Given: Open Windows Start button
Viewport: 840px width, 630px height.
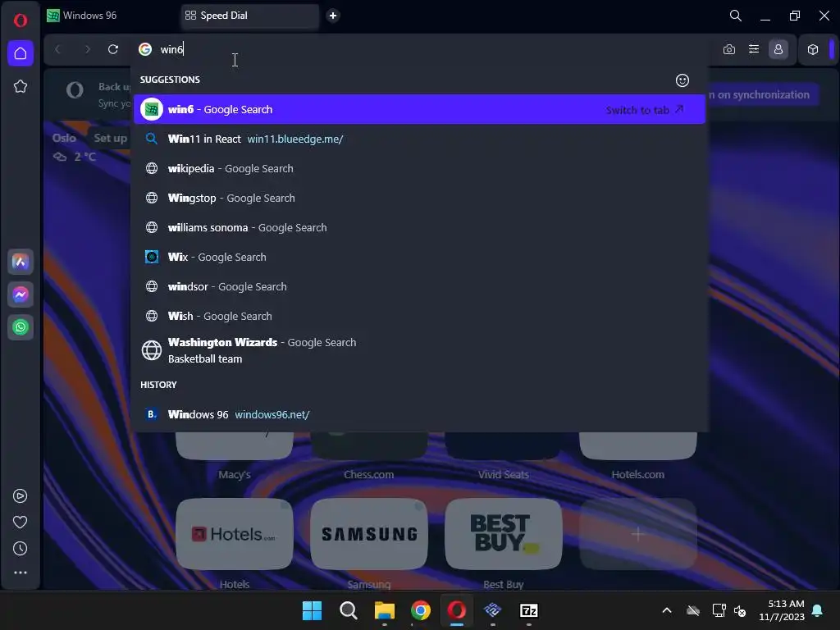Looking at the screenshot, I should [x=312, y=610].
